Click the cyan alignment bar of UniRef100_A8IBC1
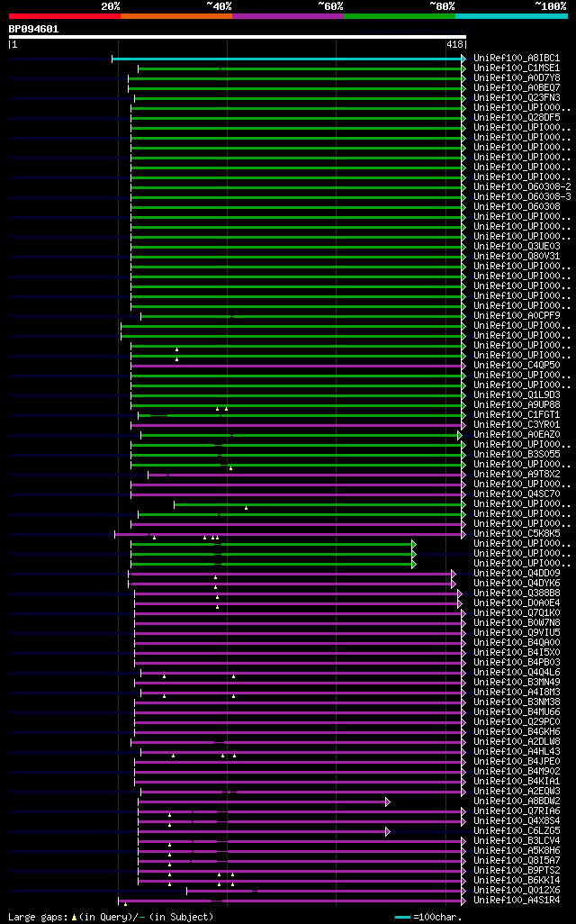This screenshot has height=924, width=576. click(x=287, y=59)
